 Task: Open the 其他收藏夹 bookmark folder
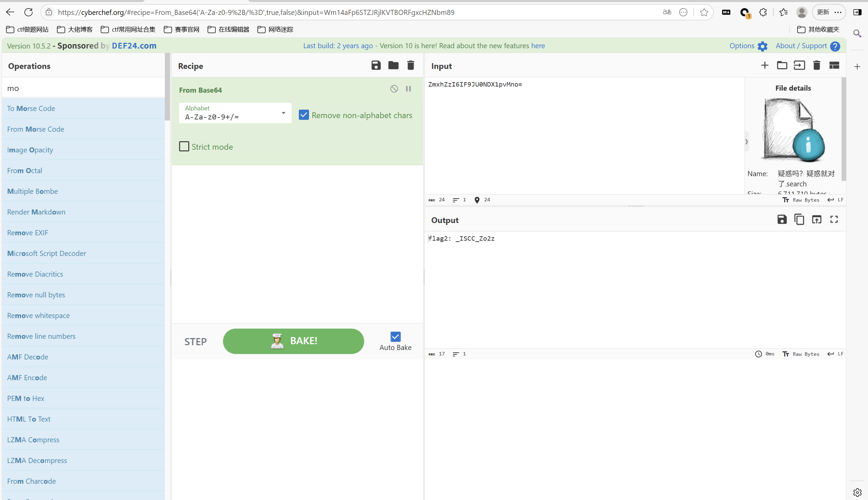click(818, 30)
